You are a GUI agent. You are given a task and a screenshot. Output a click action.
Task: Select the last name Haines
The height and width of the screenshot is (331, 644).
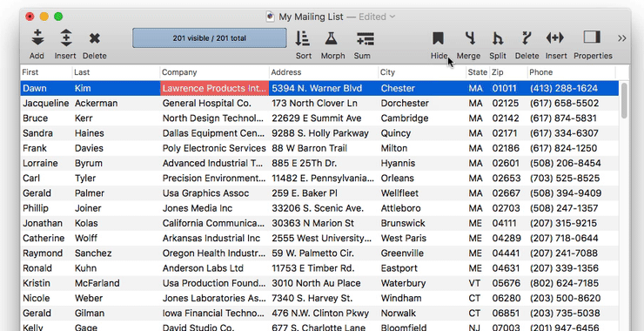pyautogui.click(x=89, y=133)
